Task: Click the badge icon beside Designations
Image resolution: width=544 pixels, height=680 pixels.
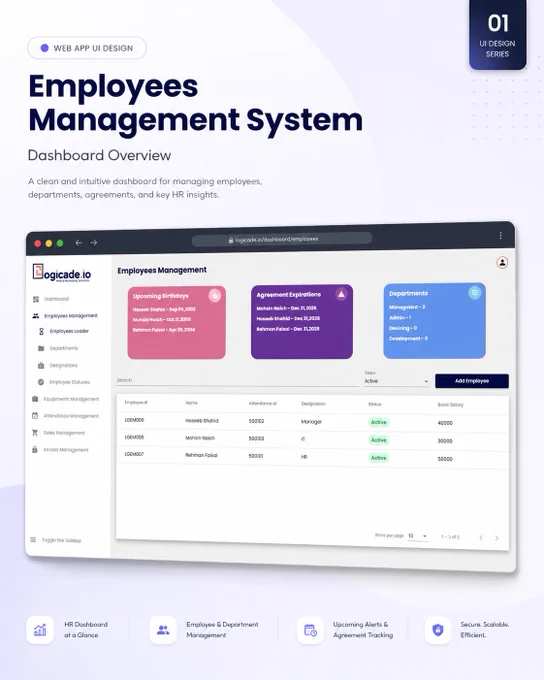Action: point(41,366)
